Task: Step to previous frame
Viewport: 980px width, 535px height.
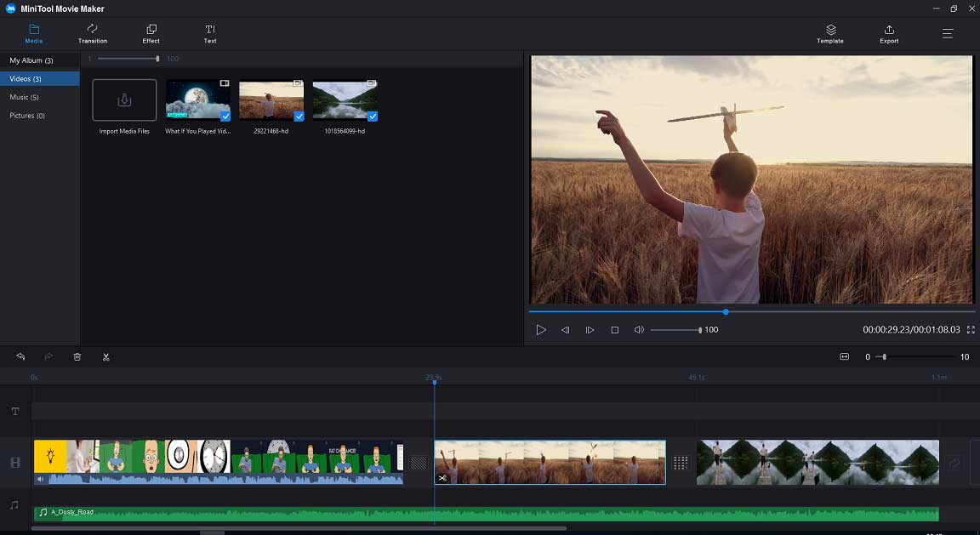Action: pyautogui.click(x=565, y=330)
